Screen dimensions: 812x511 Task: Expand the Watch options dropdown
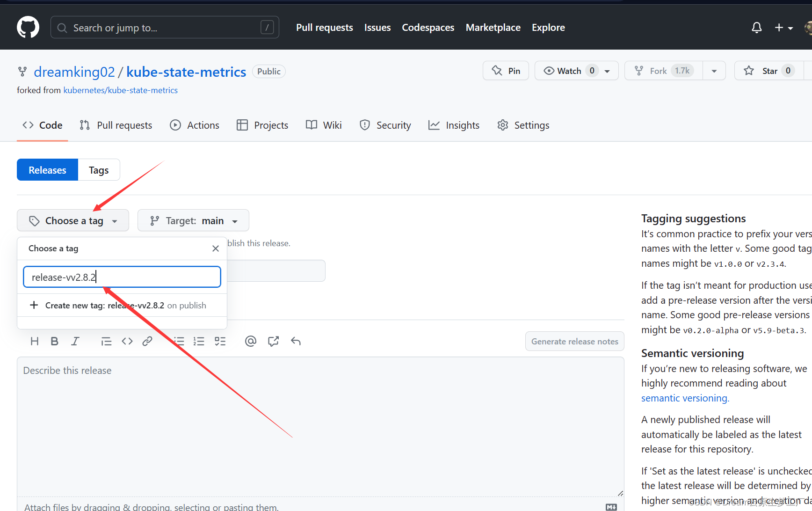pos(607,71)
